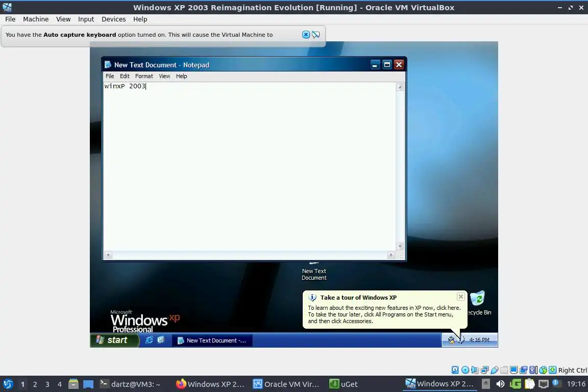Open VirtualBox window's View menu
Viewport: 588px width, 392px height.
63,19
